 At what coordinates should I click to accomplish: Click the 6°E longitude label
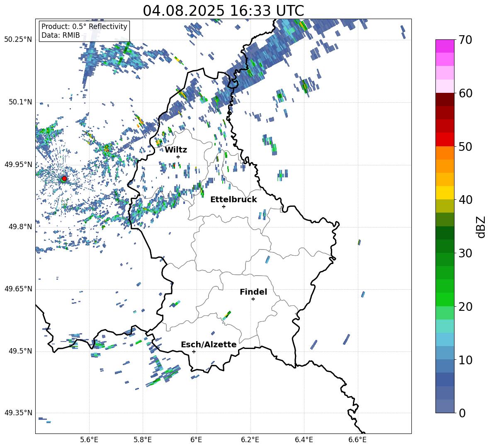pos(196,440)
